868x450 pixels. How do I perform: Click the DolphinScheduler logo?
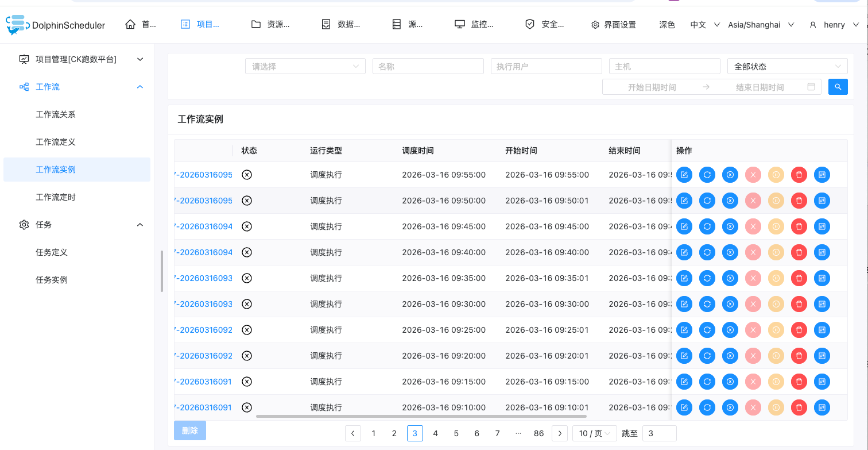tap(56, 24)
